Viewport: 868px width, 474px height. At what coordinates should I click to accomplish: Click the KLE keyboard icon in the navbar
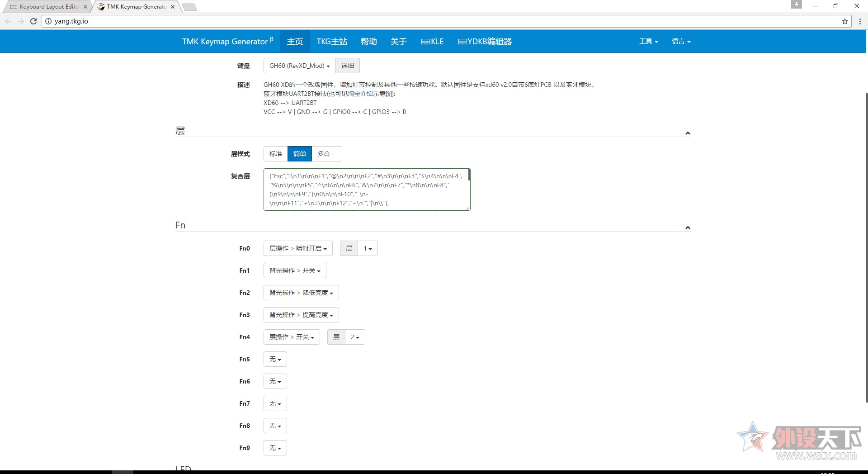tap(425, 41)
